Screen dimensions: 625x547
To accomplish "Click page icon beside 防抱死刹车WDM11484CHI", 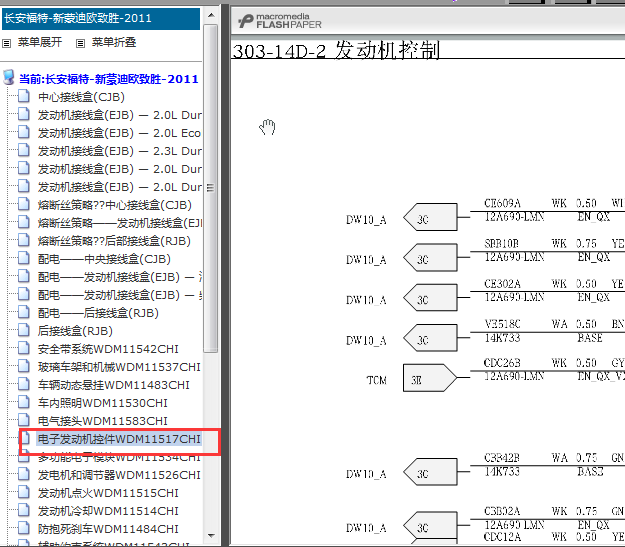I will pos(24,528).
